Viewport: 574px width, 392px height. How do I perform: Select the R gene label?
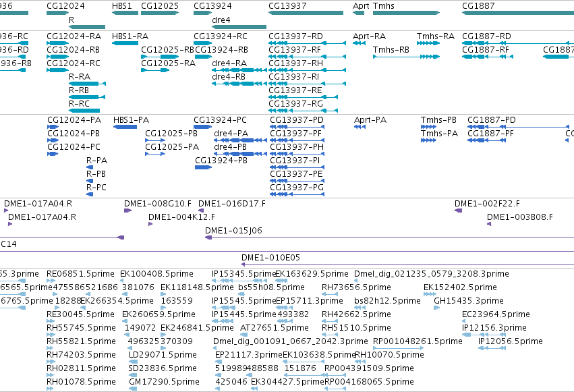point(71,20)
